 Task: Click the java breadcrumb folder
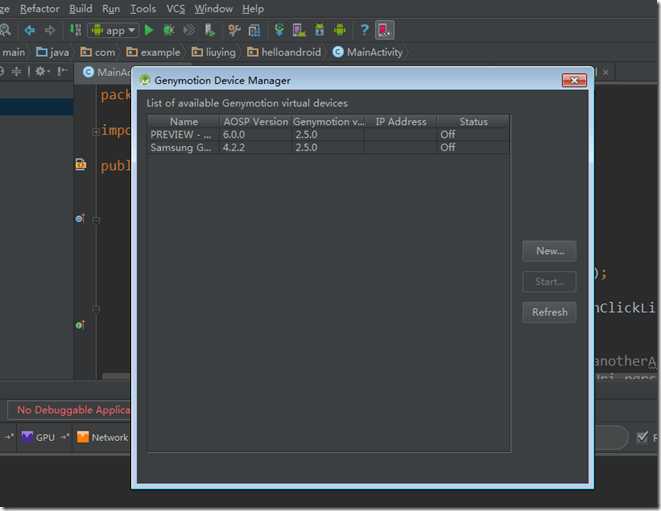pyautogui.click(x=53, y=52)
